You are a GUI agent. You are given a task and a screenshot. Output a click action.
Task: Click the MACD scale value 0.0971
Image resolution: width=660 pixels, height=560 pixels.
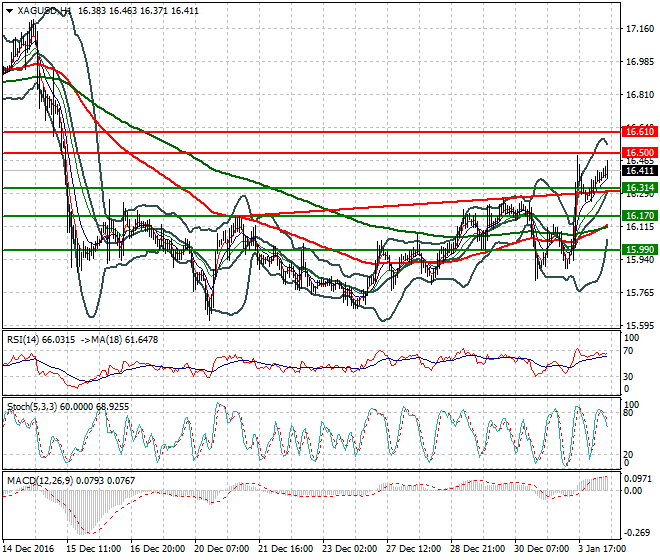[638, 479]
